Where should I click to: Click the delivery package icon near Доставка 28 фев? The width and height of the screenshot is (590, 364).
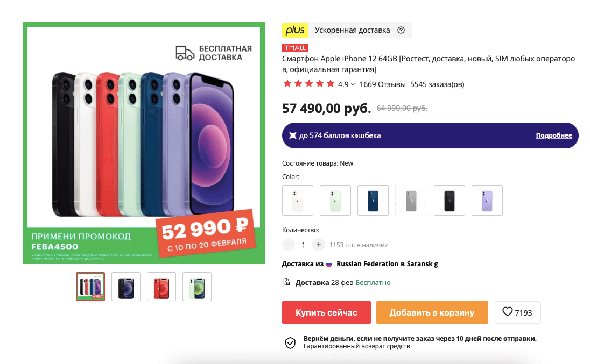286,282
